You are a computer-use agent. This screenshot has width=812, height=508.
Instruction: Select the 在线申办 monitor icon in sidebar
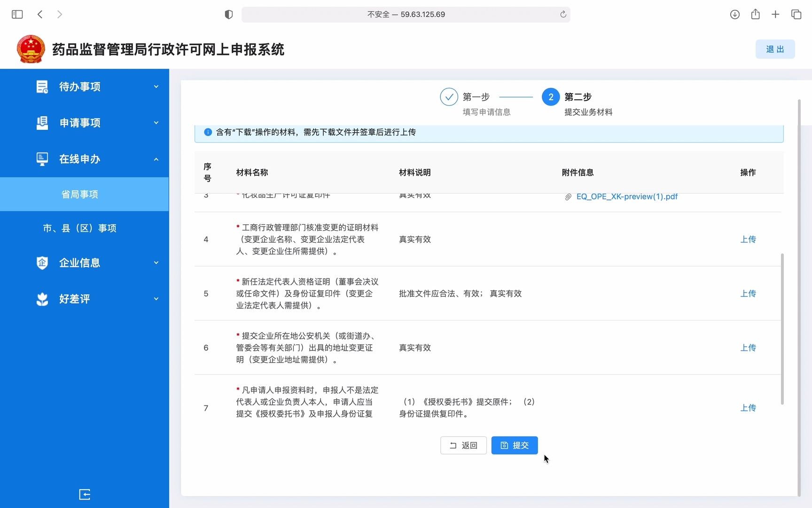42,159
